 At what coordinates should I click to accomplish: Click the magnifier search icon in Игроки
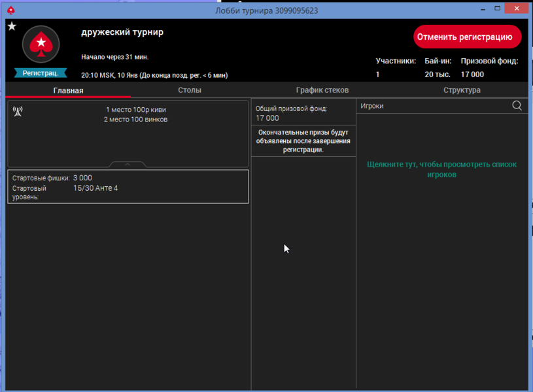(x=517, y=106)
